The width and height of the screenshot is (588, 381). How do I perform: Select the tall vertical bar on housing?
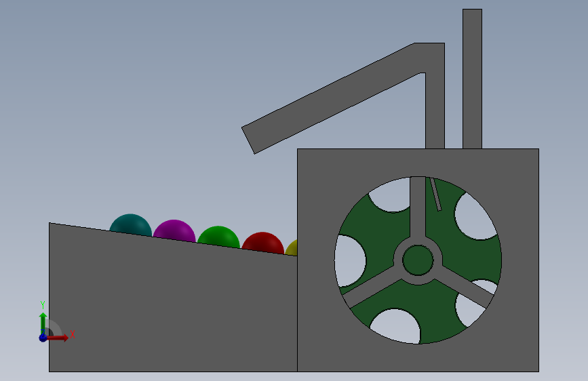[472, 79]
